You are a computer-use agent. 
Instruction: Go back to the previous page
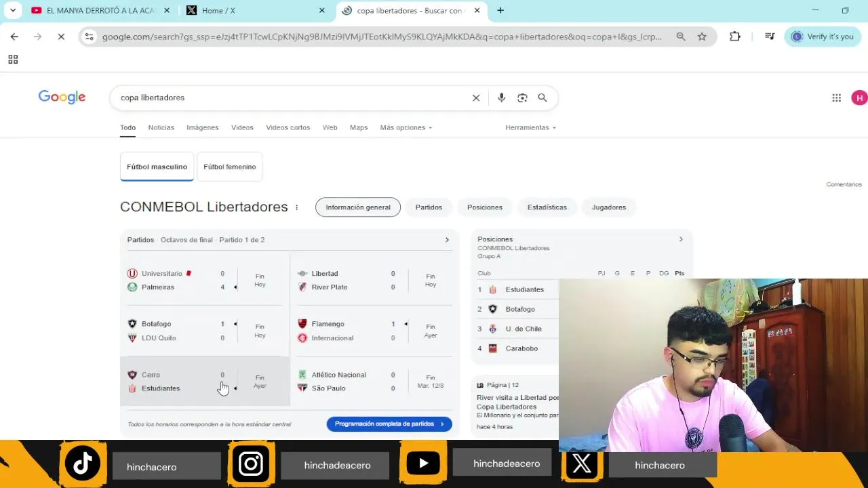(x=14, y=37)
